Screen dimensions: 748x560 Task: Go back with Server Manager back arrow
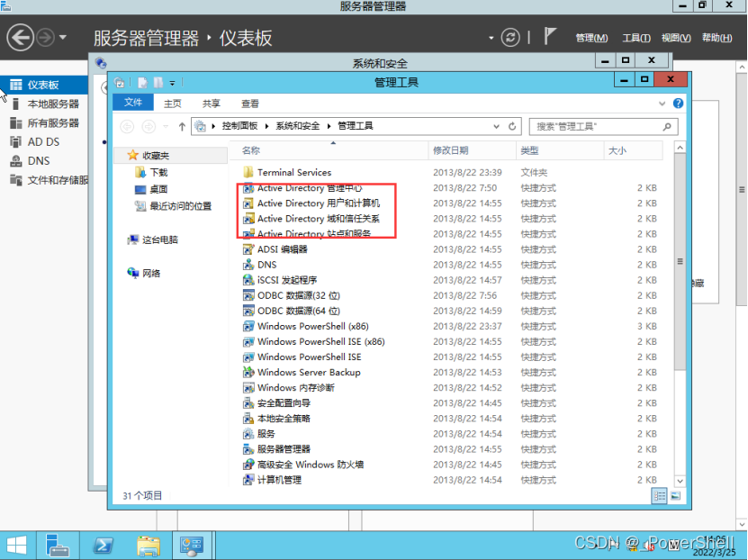tap(20, 37)
